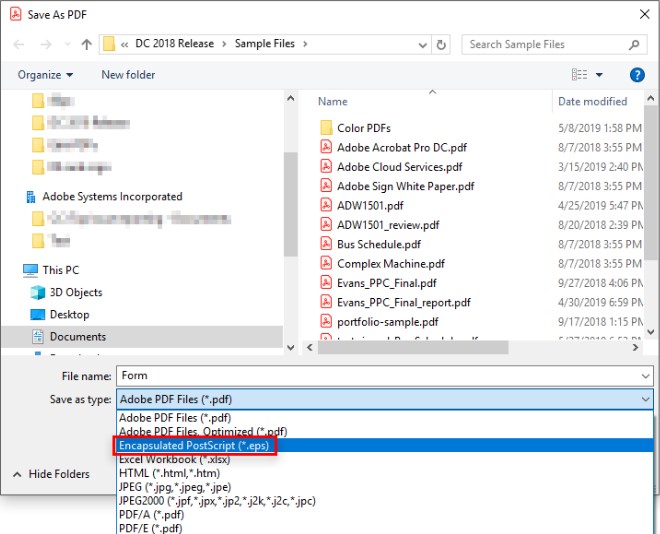The image size is (660, 534).
Task: Select This PC in navigation pane
Action: point(61,270)
